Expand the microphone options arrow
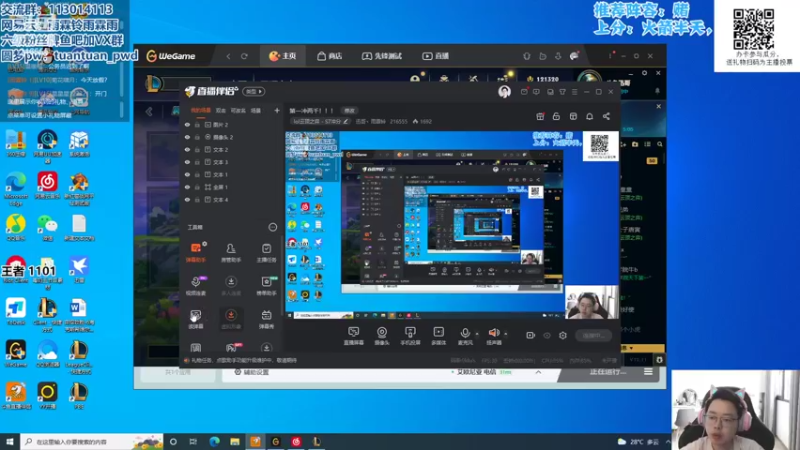800x450 pixels. click(477, 334)
